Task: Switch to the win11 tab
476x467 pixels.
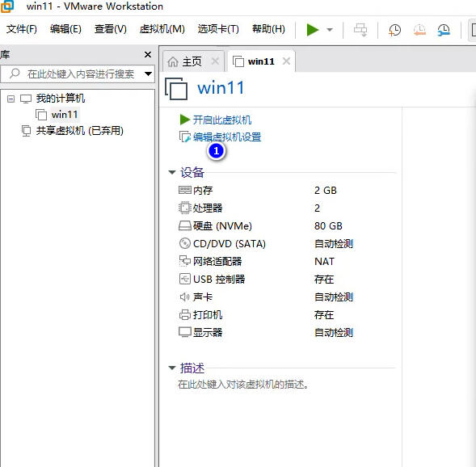Action: [x=261, y=61]
